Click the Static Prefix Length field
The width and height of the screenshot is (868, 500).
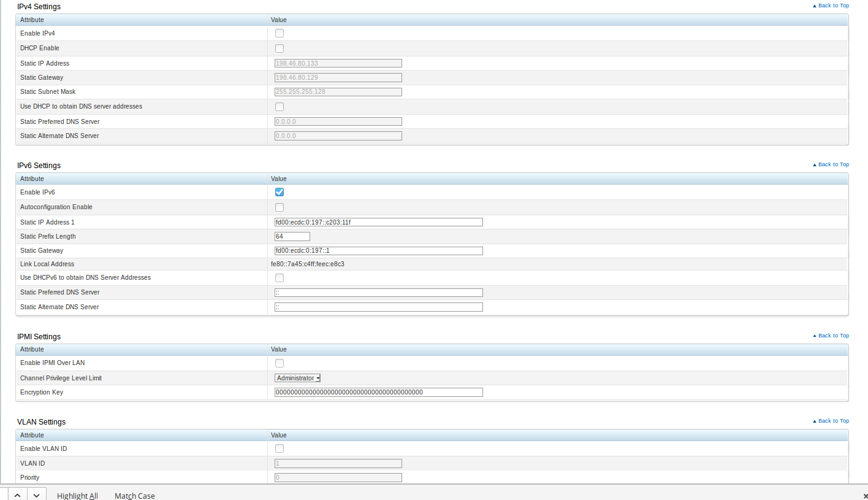(x=292, y=236)
